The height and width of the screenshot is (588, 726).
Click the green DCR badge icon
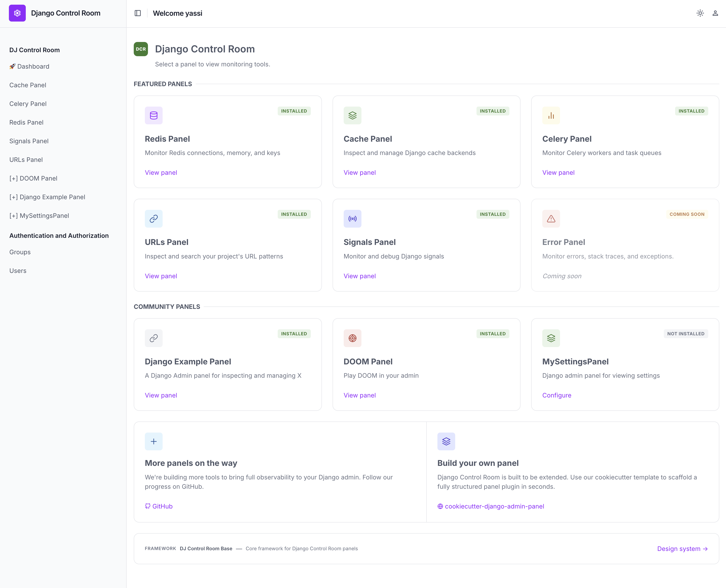[141, 49]
